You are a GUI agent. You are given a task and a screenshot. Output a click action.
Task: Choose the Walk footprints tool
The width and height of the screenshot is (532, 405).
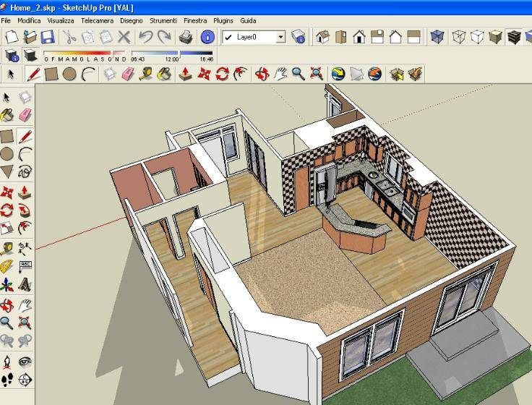[x=7, y=379]
